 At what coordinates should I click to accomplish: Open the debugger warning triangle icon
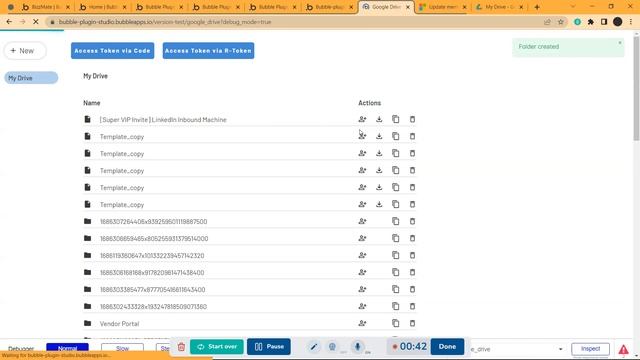click(x=623, y=349)
